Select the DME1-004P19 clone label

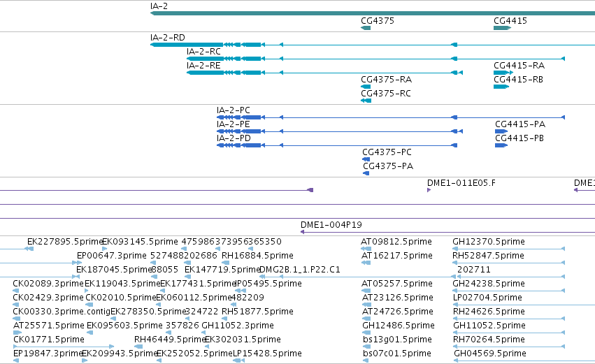coord(331,225)
